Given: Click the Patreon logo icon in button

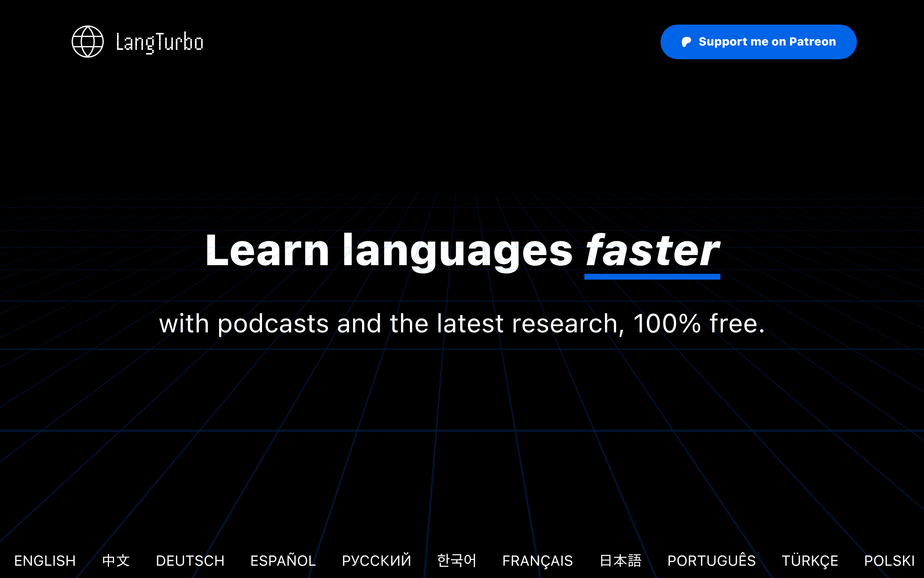Looking at the screenshot, I should point(686,42).
